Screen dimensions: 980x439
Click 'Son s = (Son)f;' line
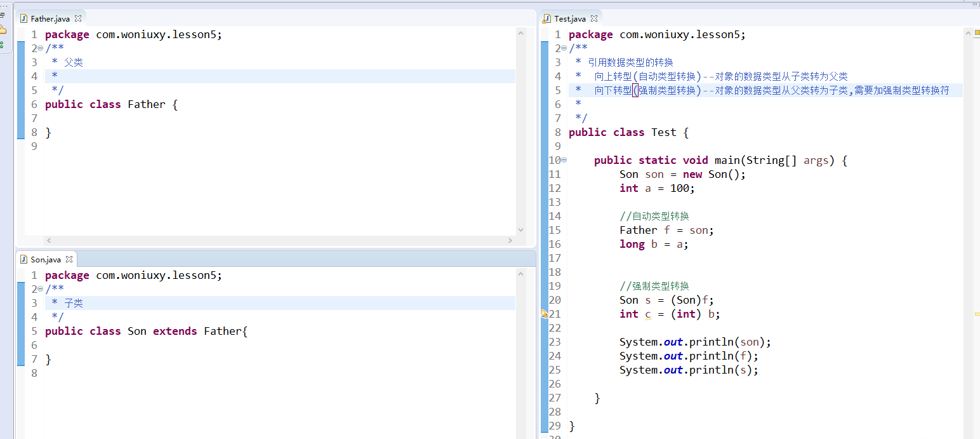coord(667,300)
